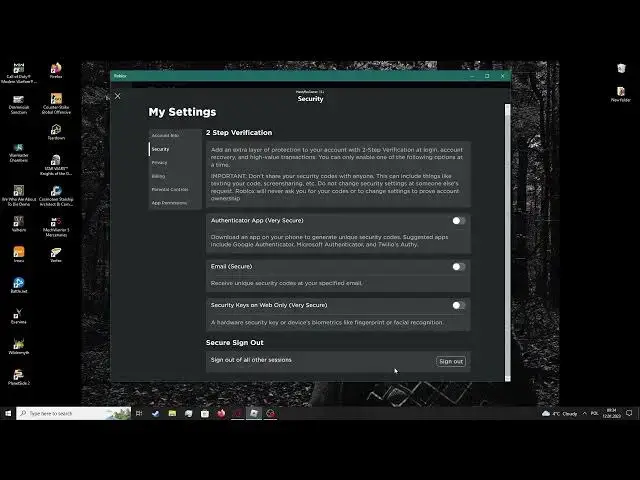This screenshot has width=640, height=480.
Task: Launch Firefox from the desktop shortcut
Action: point(56,70)
